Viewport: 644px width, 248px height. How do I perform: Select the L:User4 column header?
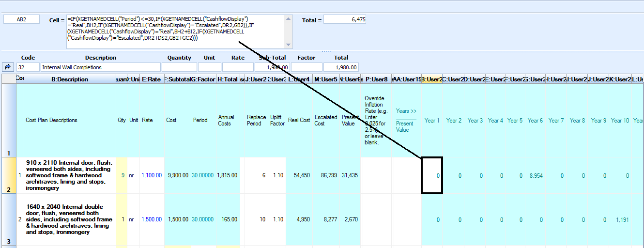point(299,79)
